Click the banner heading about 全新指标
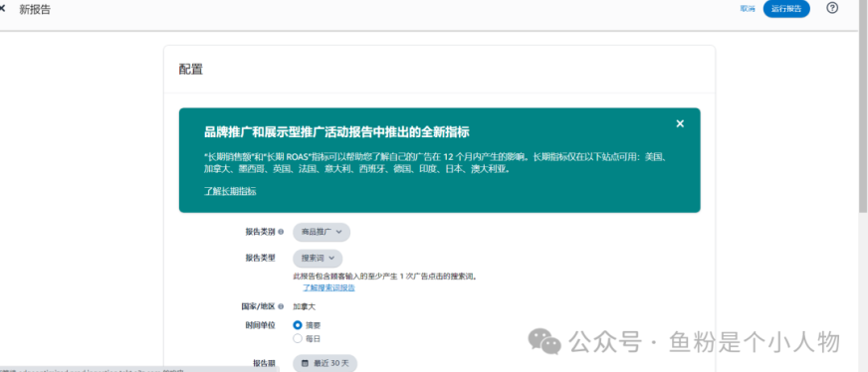Viewport: 868px width, 372px height. (x=336, y=132)
